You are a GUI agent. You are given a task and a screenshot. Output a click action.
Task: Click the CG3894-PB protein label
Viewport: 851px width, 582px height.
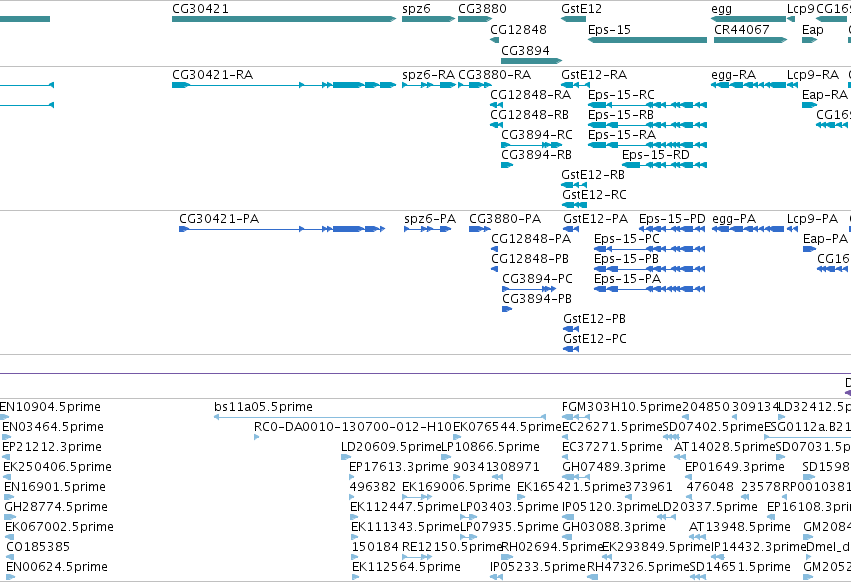(x=537, y=299)
